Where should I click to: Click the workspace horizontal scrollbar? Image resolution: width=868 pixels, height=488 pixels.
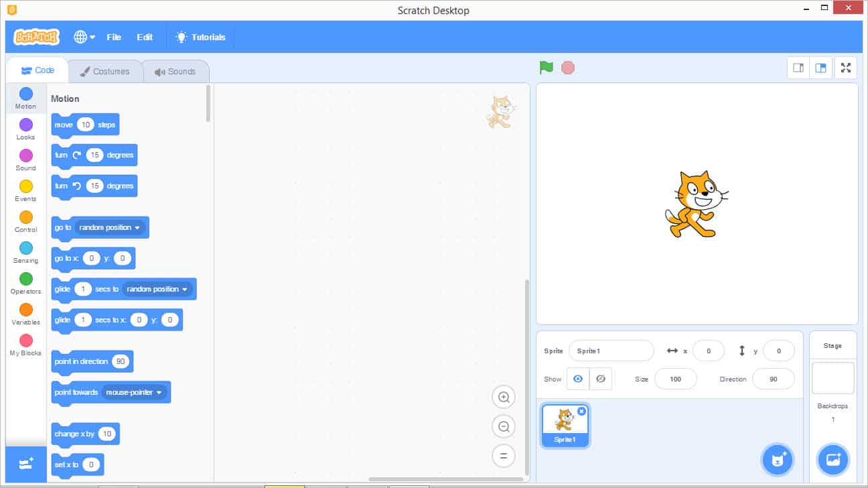(x=446, y=479)
